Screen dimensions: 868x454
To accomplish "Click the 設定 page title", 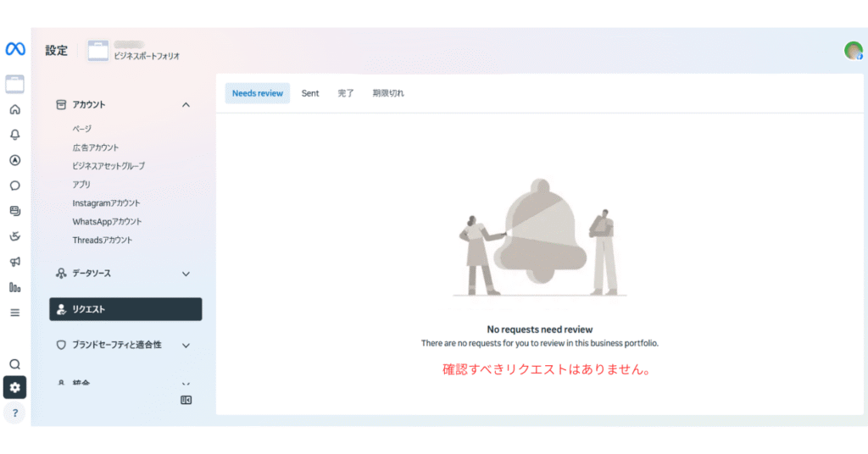I will [x=57, y=50].
